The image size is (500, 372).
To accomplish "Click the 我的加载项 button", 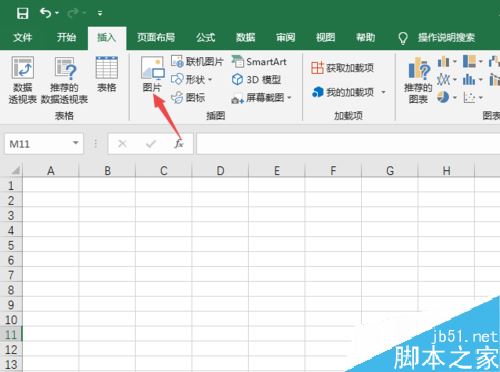I will tap(343, 92).
